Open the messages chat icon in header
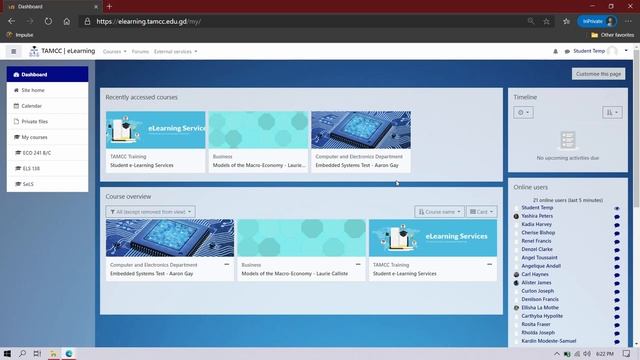Viewport: 640px width, 360px height. point(567,51)
